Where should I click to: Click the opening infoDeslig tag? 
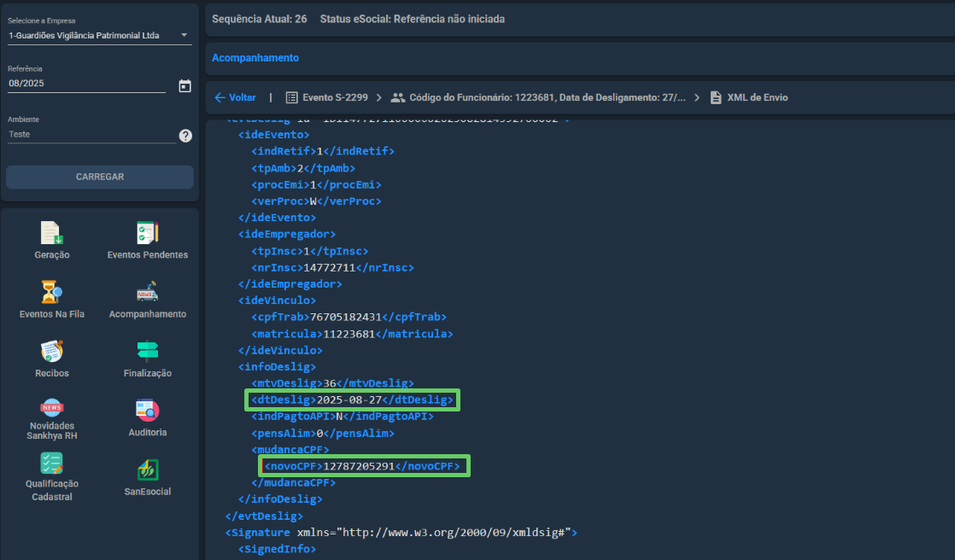coord(277,367)
